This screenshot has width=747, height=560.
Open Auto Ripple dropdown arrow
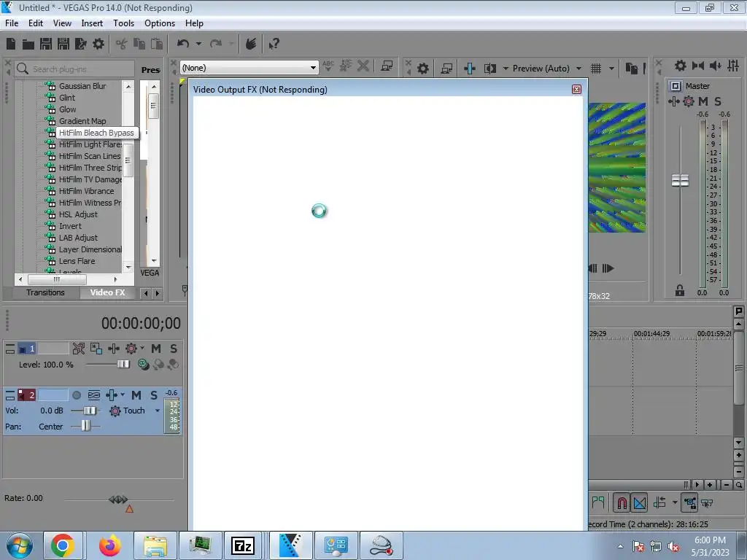675,502
